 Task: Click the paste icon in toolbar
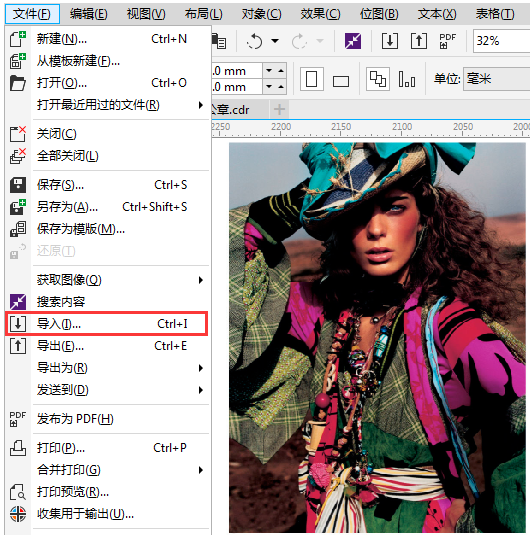tap(219, 41)
